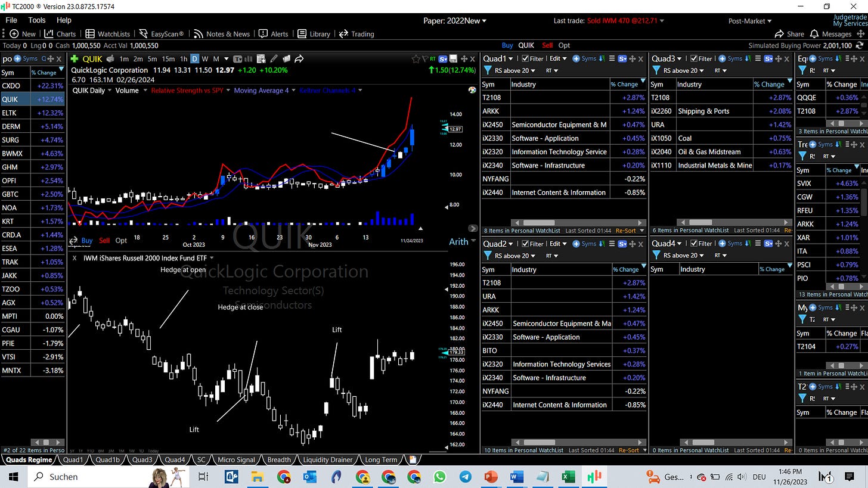The image size is (868, 488).
Task: Click the Quad3 blue S share icon
Action: click(x=769, y=58)
